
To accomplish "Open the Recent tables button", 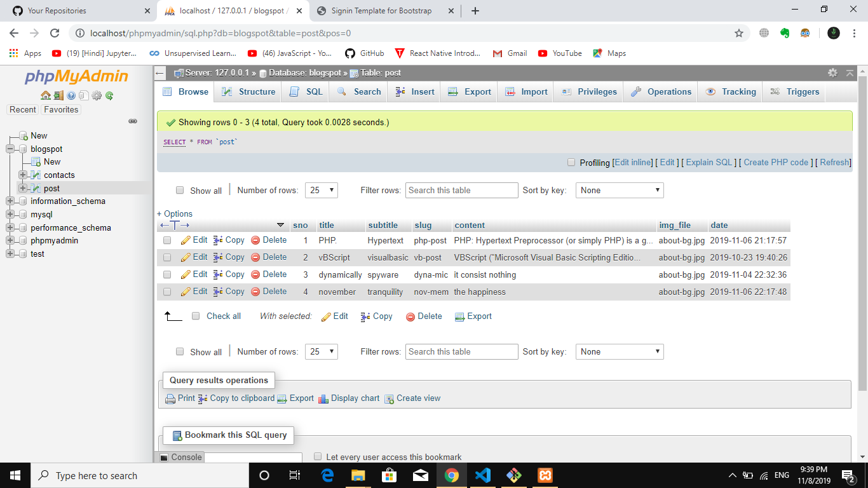I will tap(23, 109).
